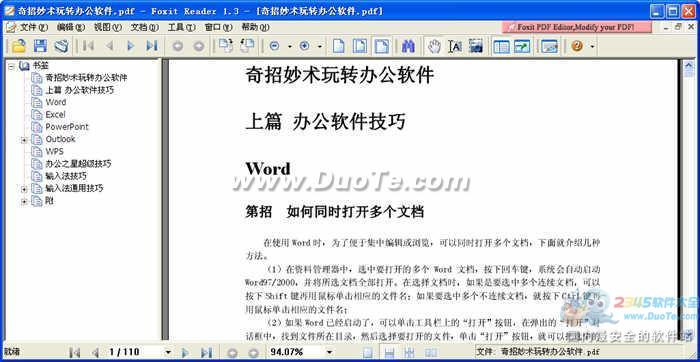Open bookmark 办公之星超级技巧

coord(78,164)
